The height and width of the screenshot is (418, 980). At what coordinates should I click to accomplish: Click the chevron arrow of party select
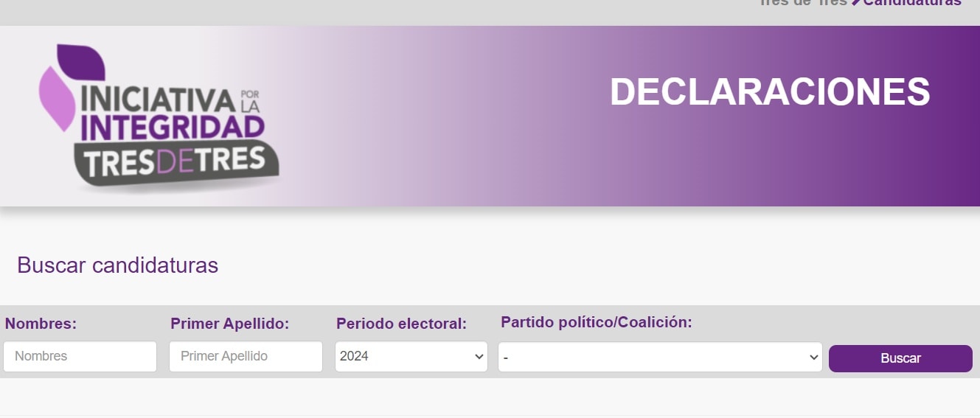click(x=814, y=358)
